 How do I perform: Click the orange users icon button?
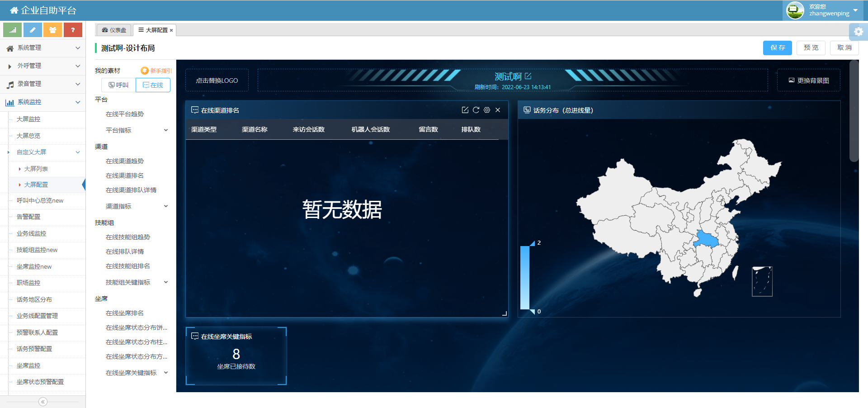(53, 30)
